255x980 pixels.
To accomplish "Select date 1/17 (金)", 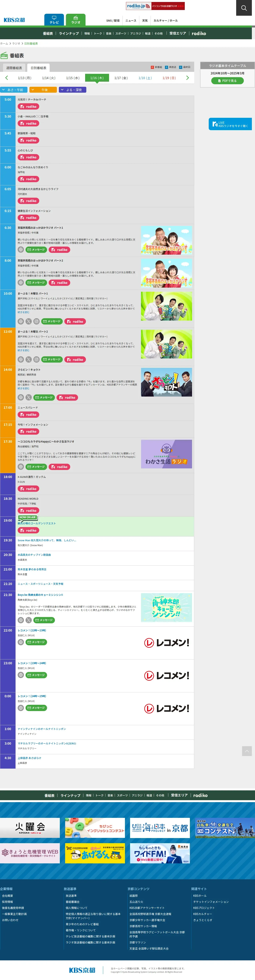I will point(121,78).
